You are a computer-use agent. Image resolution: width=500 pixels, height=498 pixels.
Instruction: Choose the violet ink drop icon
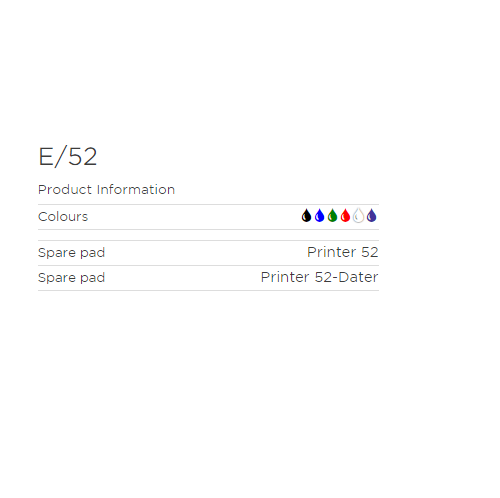pyautogui.click(x=371, y=216)
